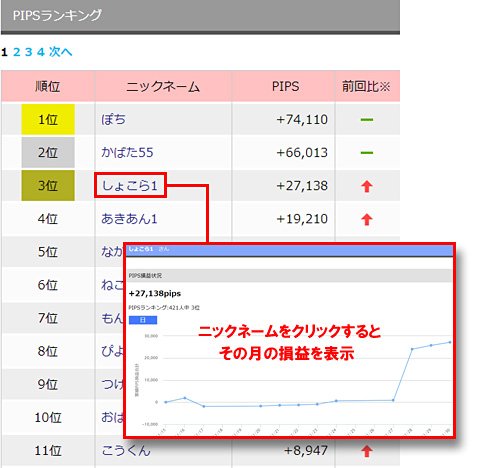Click the 5位 rank cell
Viewport: 478px width, 468px height.
coord(48,252)
